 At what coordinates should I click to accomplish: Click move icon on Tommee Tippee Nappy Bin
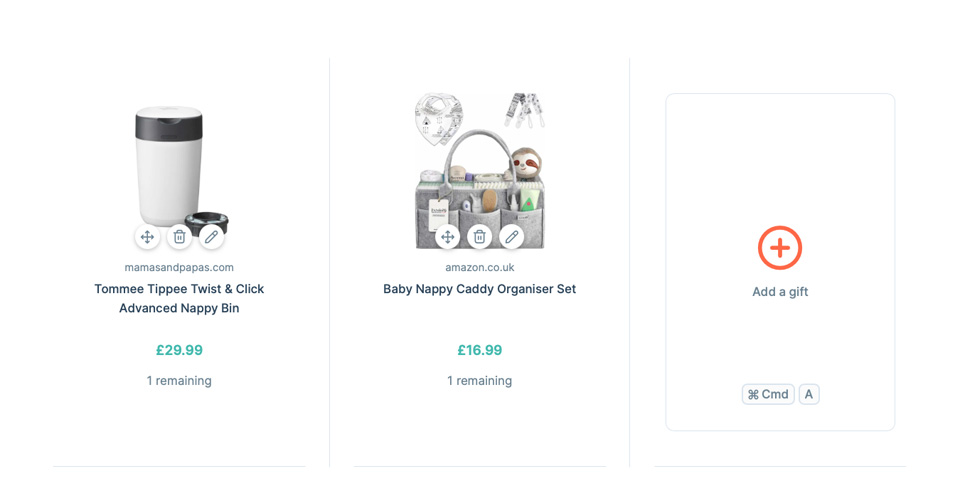[x=147, y=237]
